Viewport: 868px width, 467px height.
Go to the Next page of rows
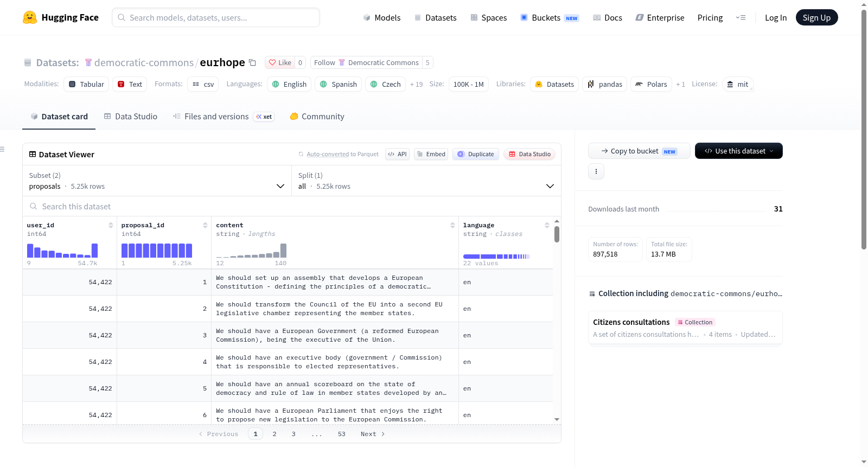tap(373, 434)
